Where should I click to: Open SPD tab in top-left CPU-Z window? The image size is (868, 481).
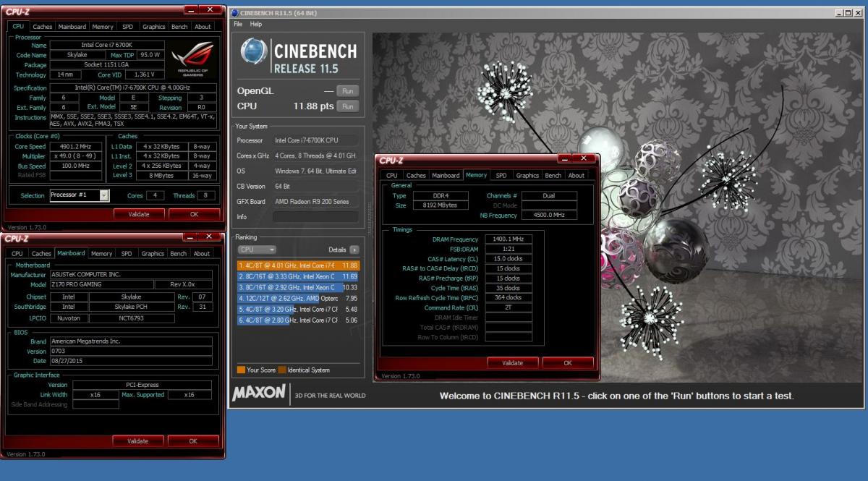(x=127, y=27)
